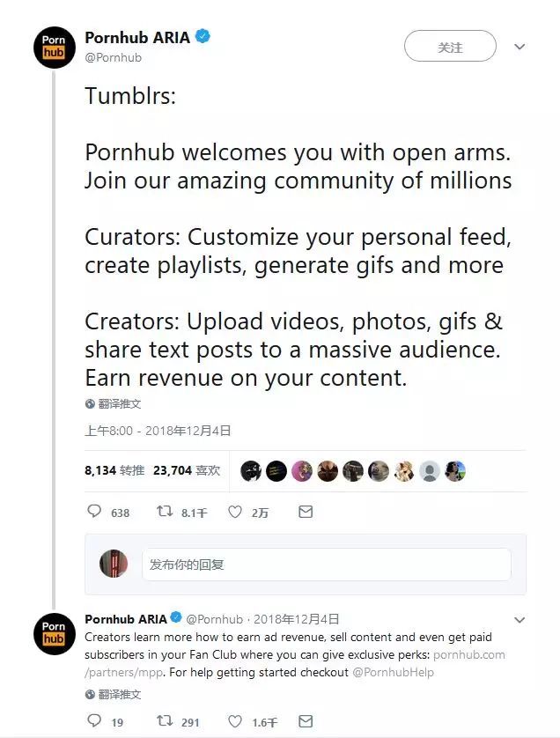This screenshot has height=738, width=560.
Task: View the 8,134 转推 retweets list
Action: [x=114, y=470]
